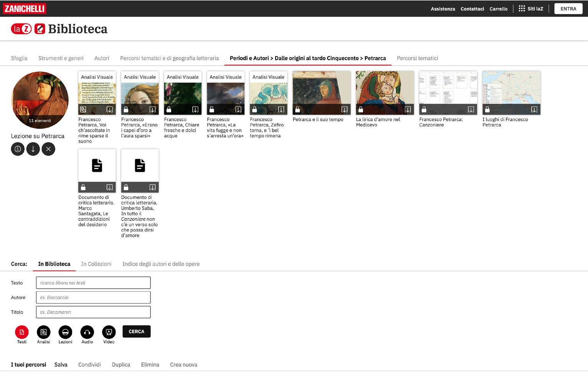Open 'La lirica d'amore nel Medioevo' thumbnail
This screenshot has height=377, width=588.
coord(385,93)
